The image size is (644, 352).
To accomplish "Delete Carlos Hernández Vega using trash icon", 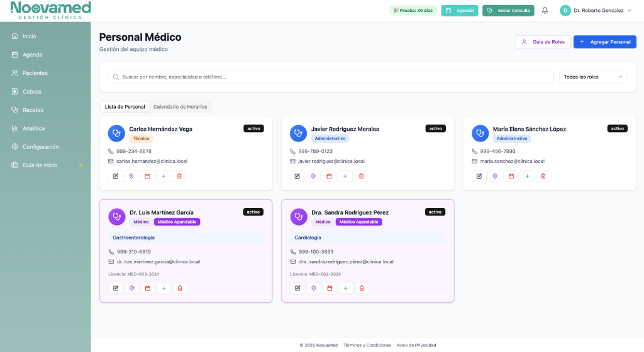I will [179, 177].
